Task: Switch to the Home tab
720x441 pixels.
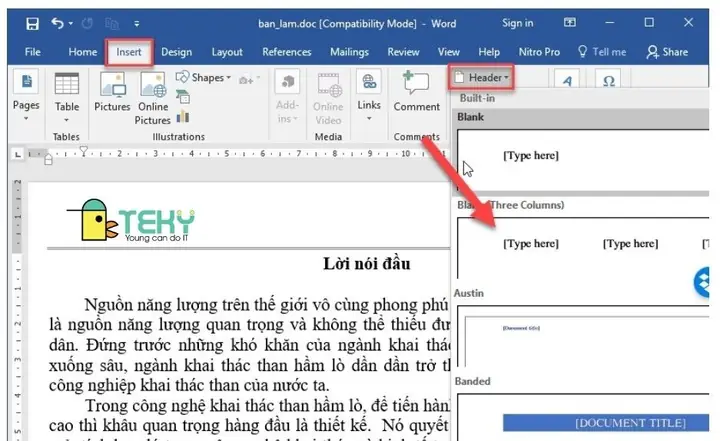Action: (x=83, y=52)
